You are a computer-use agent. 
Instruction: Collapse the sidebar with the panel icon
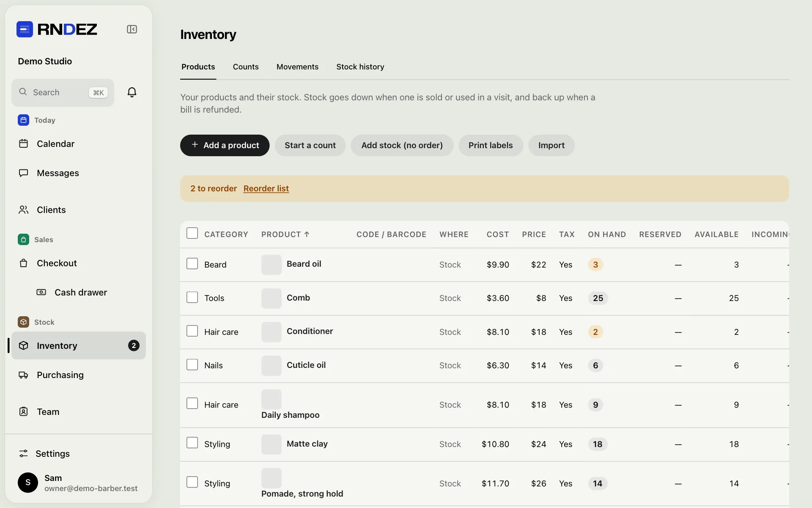132,29
